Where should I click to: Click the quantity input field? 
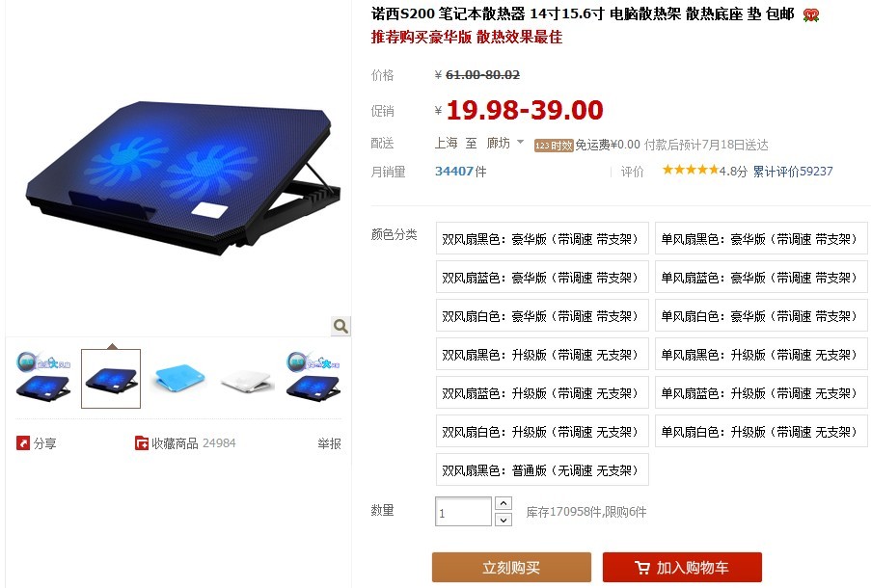pos(463,512)
